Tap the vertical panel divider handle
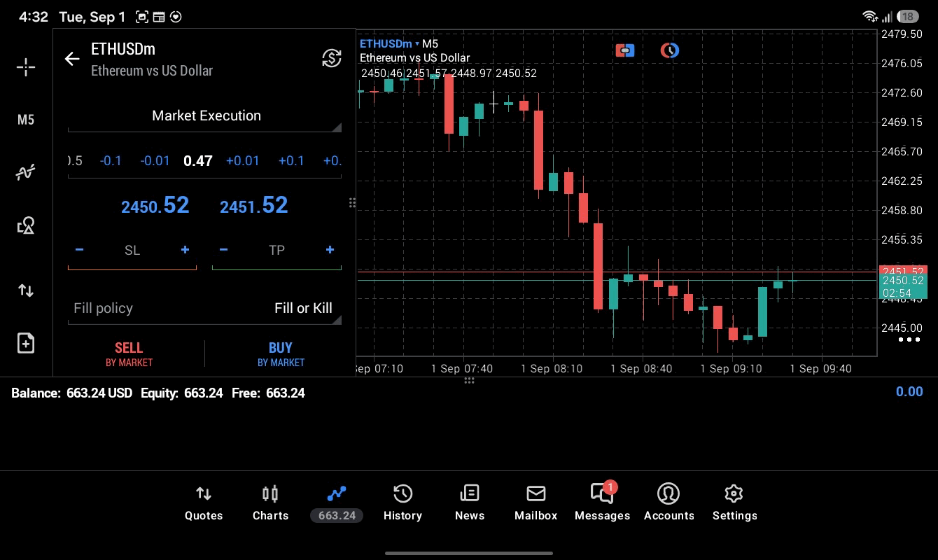This screenshot has height=560, width=938. tap(352, 203)
